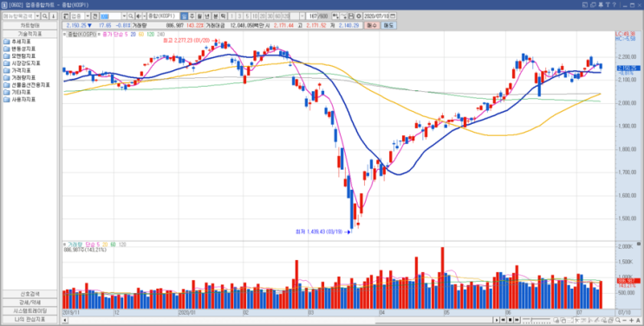
Task: Select the daily 일 chart period
Action: (184, 16)
